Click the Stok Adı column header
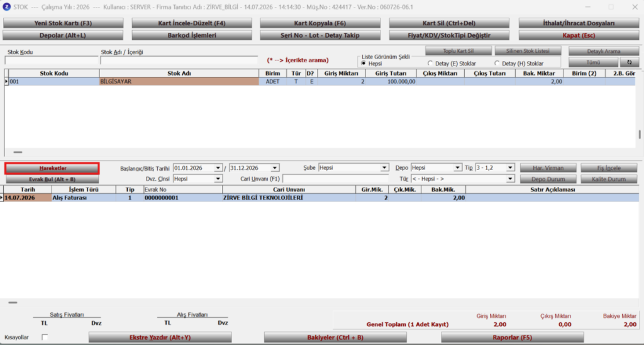Screen dimensions: 644x345 [179, 73]
